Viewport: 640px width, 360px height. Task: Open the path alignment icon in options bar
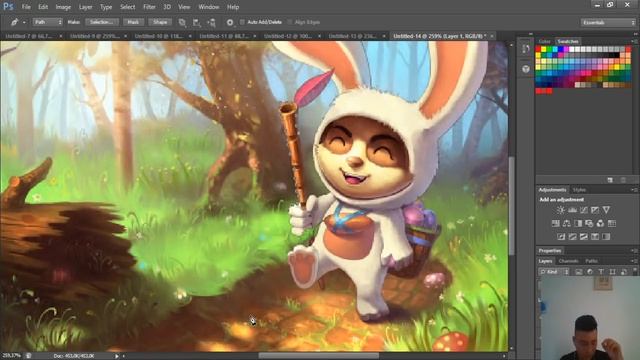tap(197, 22)
